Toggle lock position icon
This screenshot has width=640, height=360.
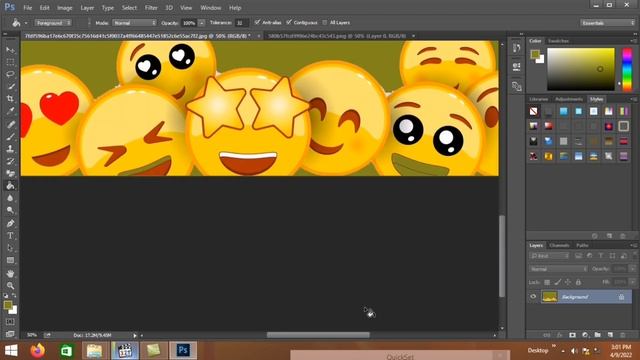[568, 282]
